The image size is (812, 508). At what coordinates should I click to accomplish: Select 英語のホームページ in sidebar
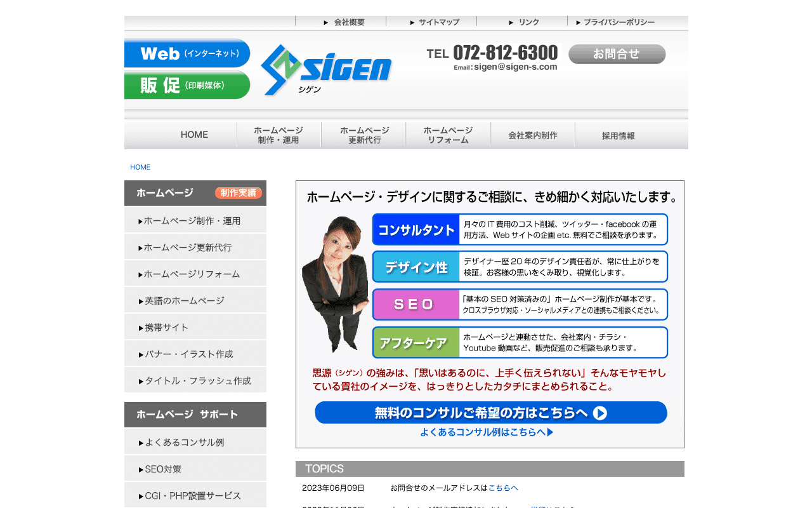(184, 301)
